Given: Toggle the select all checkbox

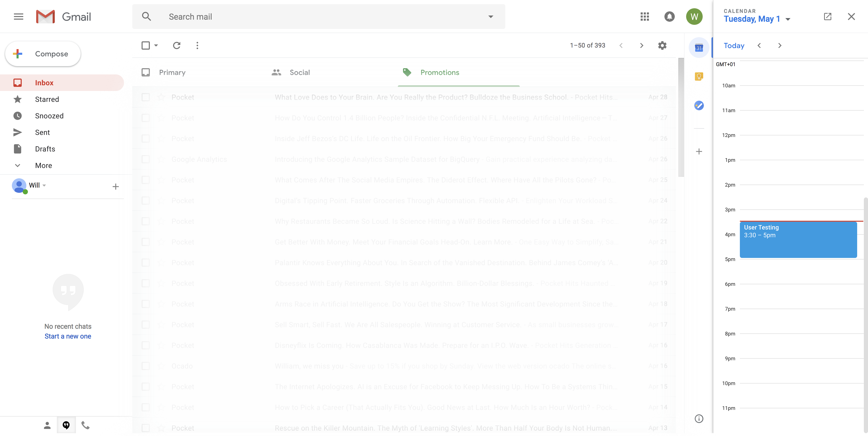Looking at the screenshot, I should pyautogui.click(x=145, y=45).
